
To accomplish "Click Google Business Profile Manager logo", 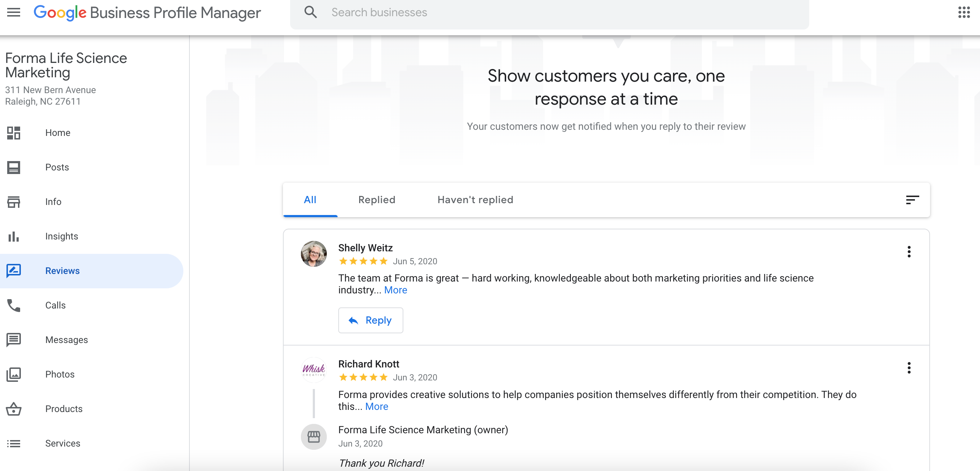I will point(147,13).
